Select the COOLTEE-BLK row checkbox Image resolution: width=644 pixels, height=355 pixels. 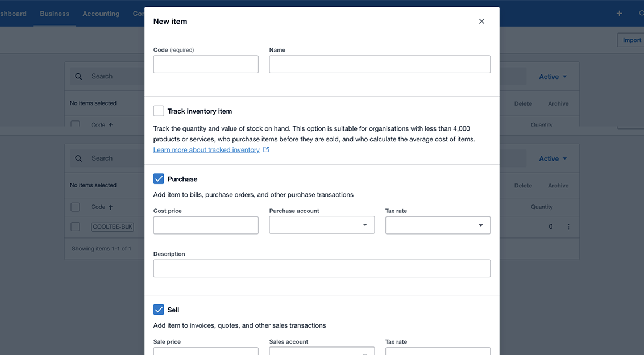[x=75, y=227]
